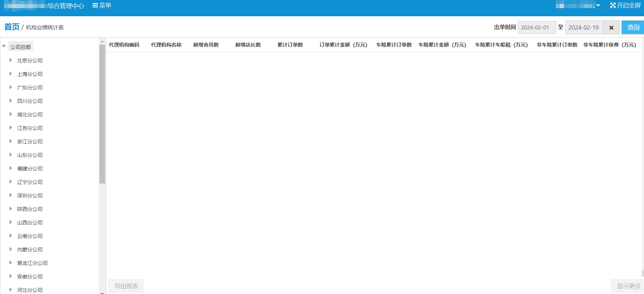Expand 上海分公司 node arrow

tap(10, 74)
